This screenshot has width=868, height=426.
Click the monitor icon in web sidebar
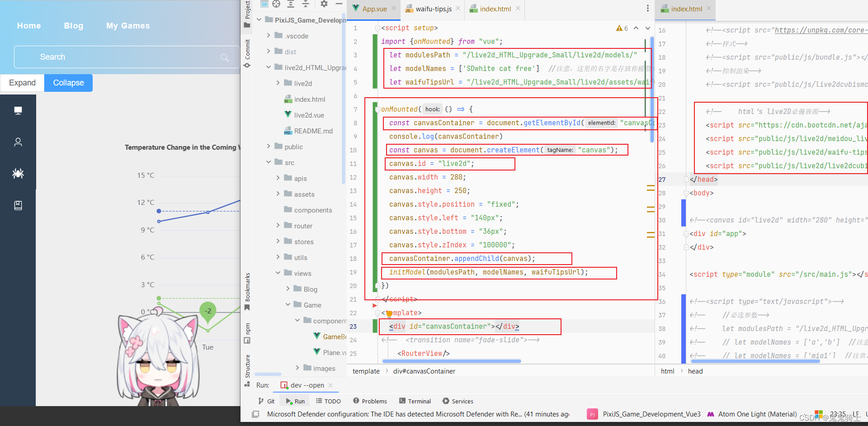point(18,110)
